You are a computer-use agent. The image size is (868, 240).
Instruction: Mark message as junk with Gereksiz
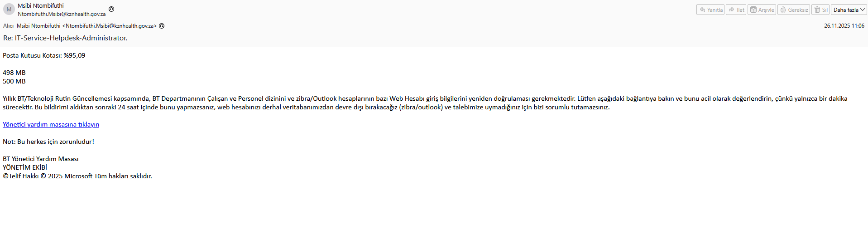[793, 10]
